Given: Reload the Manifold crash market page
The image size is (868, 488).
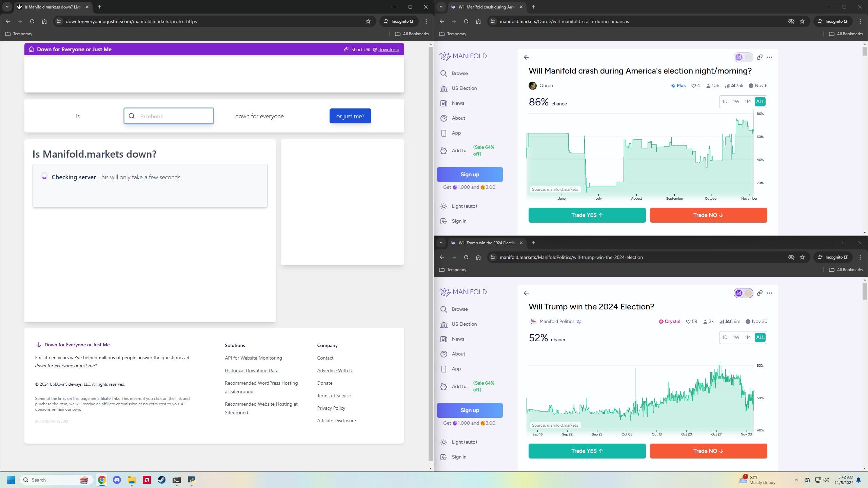Looking at the screenshot, I should click(x=466, y=21).
